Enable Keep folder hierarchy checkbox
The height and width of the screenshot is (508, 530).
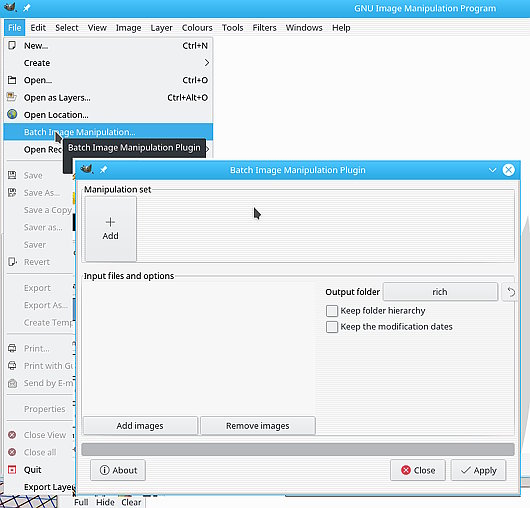(332, 311)
